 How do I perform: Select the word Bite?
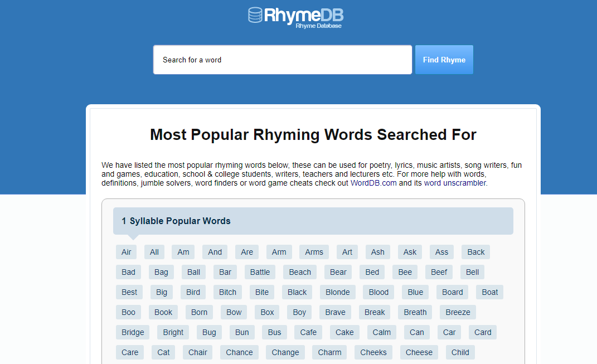click(x=262, y=293)
